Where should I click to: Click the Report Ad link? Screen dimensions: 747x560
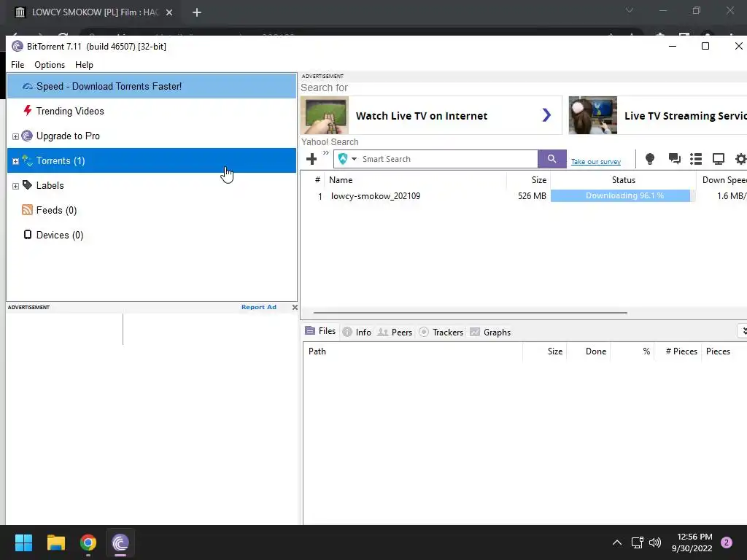pos(259,307)
